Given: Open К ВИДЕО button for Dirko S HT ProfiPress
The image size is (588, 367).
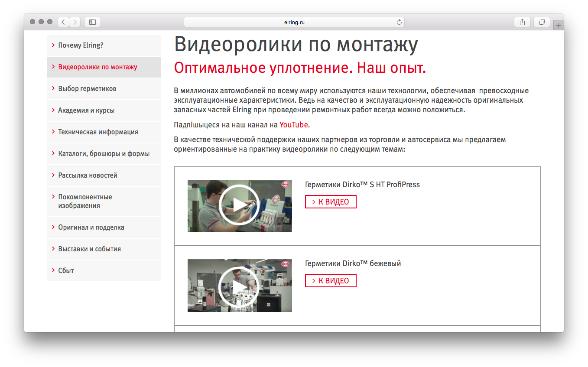Looking at the screenshot, I should 331,202.
